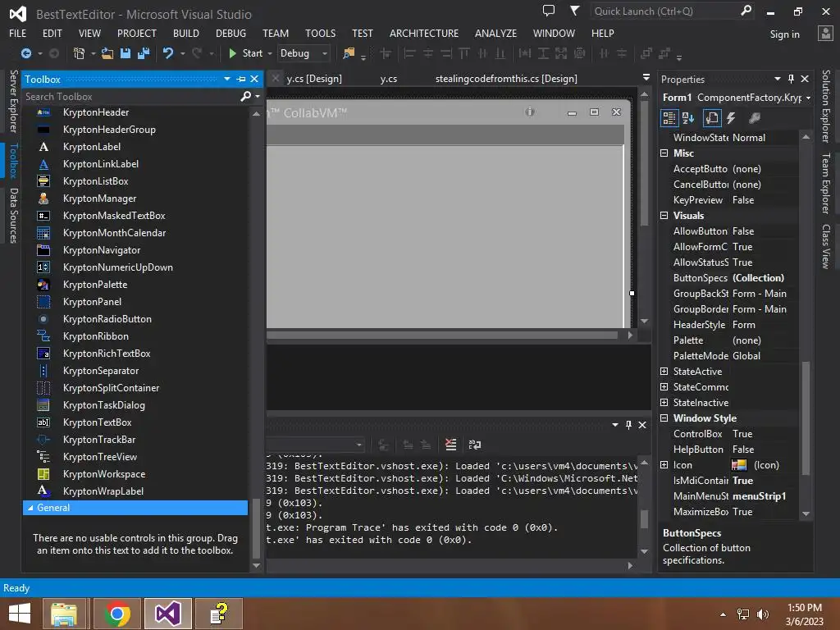Save the current file via floppy icon
840x630 pixels.
click(x=126, y=53)
